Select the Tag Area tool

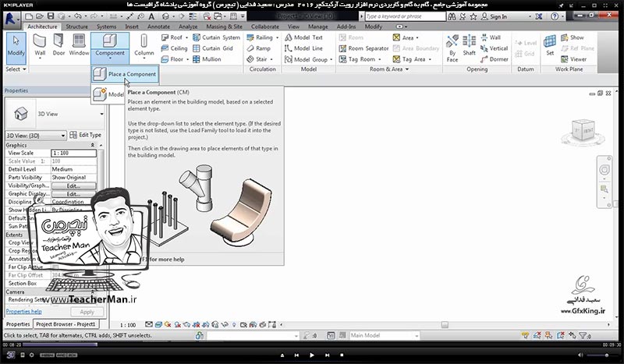click(409, 59)
